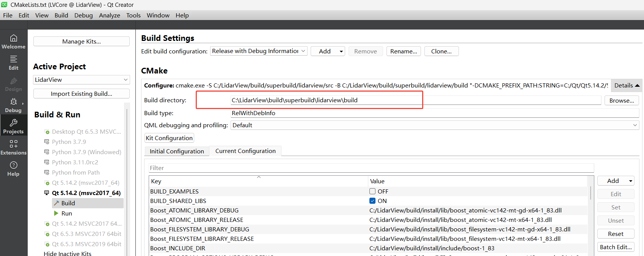Click the Qt Creator logo in title bar
This screenshot has width=644, height=256.
[4, 5]
